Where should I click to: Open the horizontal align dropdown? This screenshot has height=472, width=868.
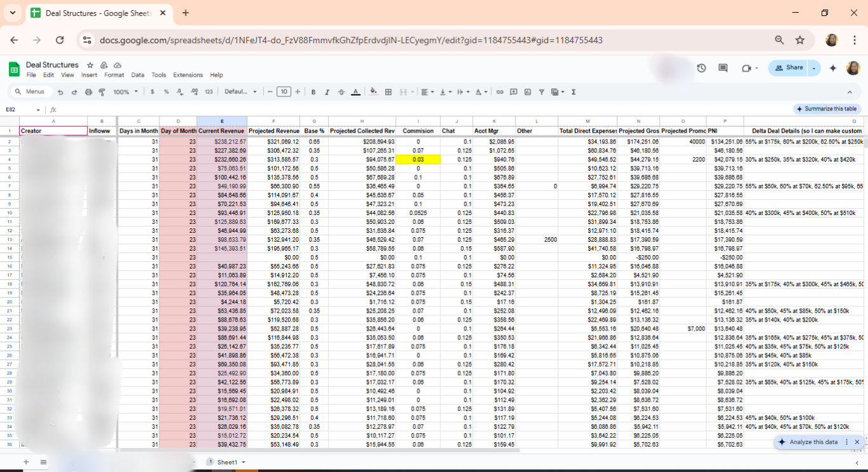(x=427, y=92)
